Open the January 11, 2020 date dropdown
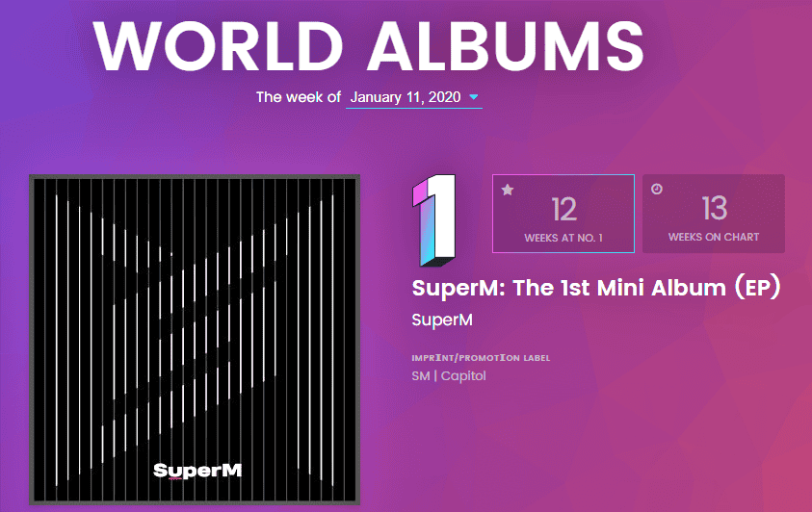The width and height of the screenshot is (812, 512). point(406,97)
